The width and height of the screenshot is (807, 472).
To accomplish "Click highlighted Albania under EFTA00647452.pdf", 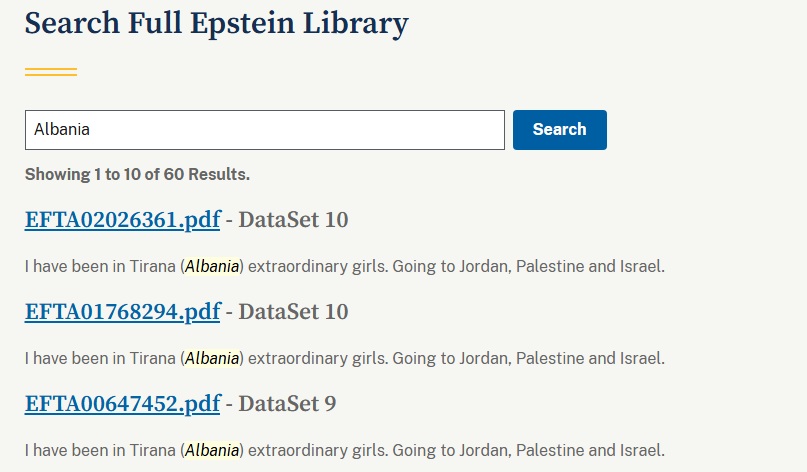I will click(212, 450).
